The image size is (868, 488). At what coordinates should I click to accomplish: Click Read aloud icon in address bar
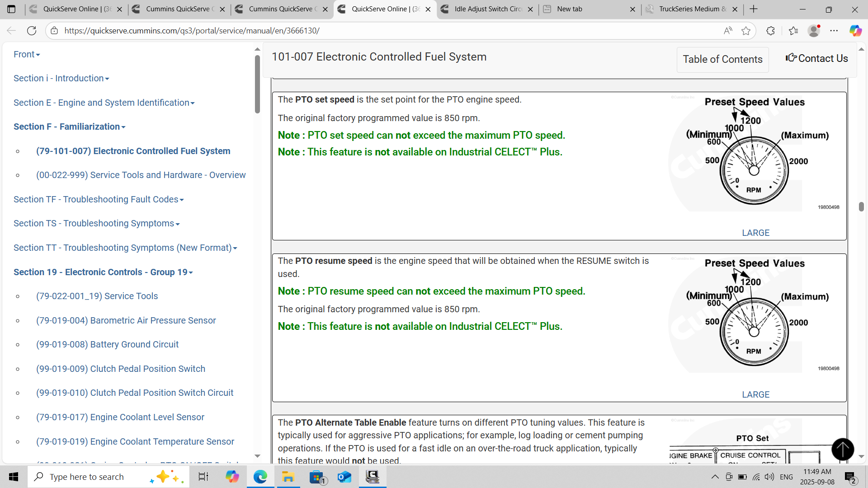pyautogui.click(x=728, y=31)
